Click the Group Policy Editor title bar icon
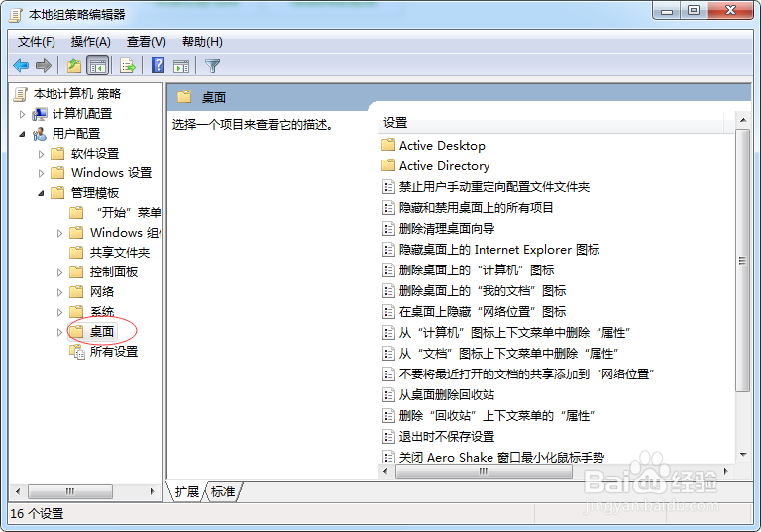Viewport: 761px width, 532px height. point(16,15)
